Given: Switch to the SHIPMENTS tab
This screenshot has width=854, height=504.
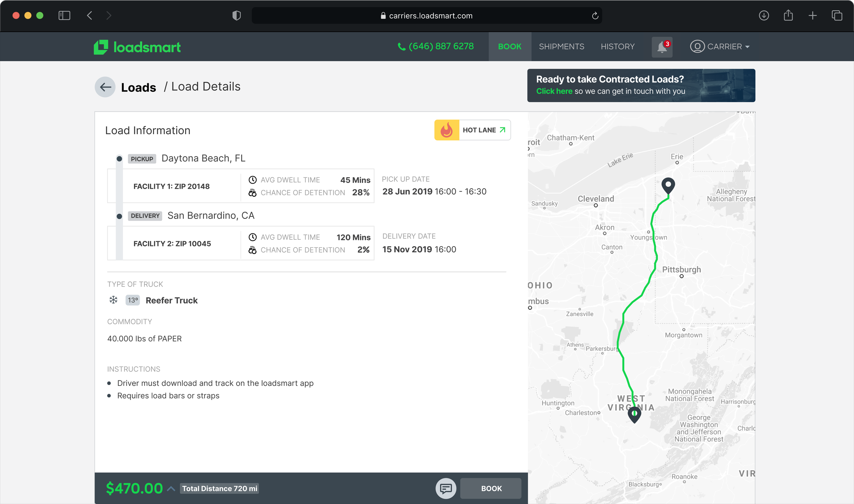Looking at the screenshot, I should (x=561, y=47).
